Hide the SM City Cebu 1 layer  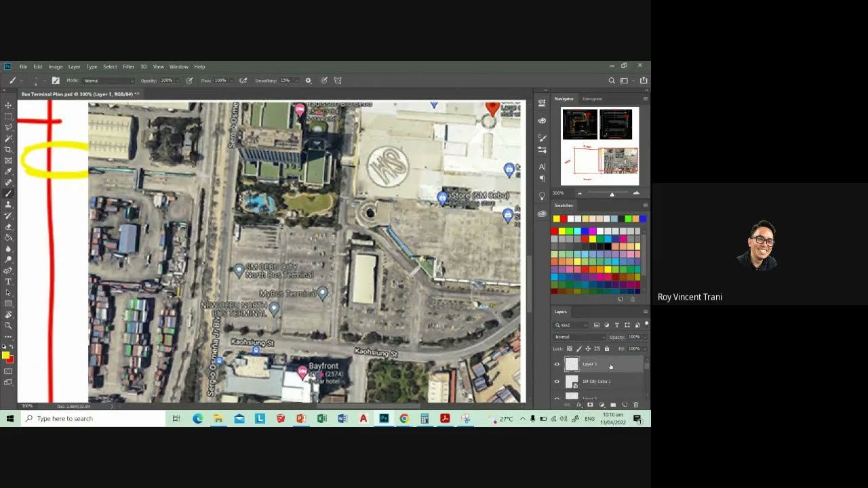click(x=557, y=382)
